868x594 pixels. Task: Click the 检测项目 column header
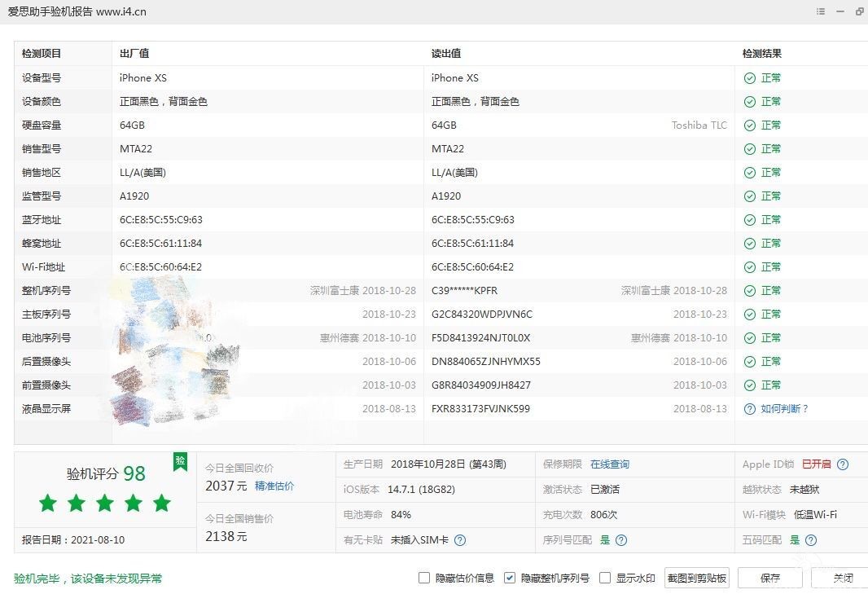42,54
